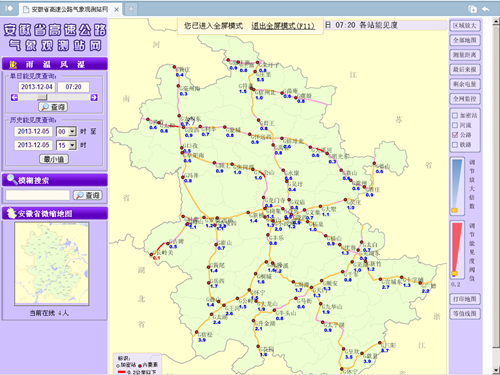500x375 pixels.
Task: Open a new browser tab with the plus button
Action: point(131,9)
